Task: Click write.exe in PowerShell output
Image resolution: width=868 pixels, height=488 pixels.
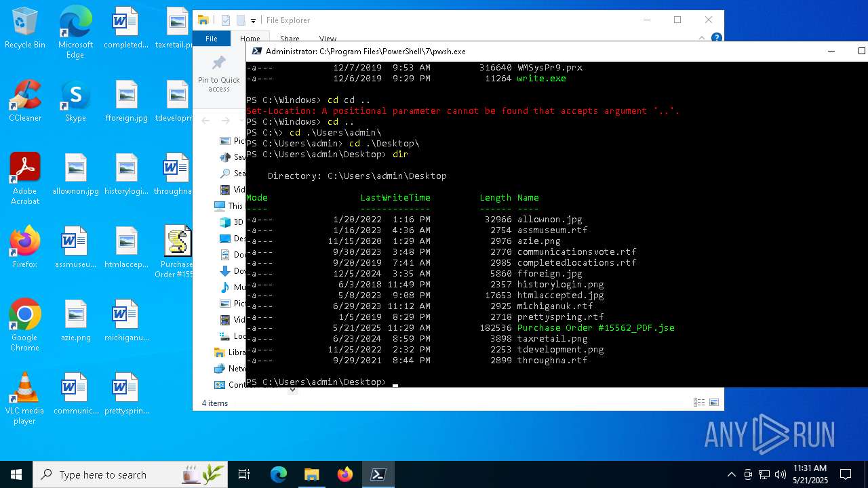Action: (x=541, y=79)
